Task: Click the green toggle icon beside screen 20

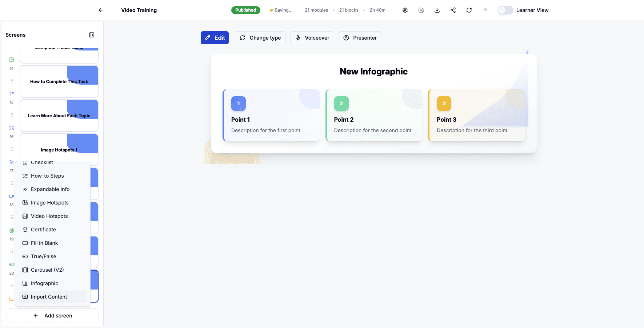Action: [x=11, y=264]
